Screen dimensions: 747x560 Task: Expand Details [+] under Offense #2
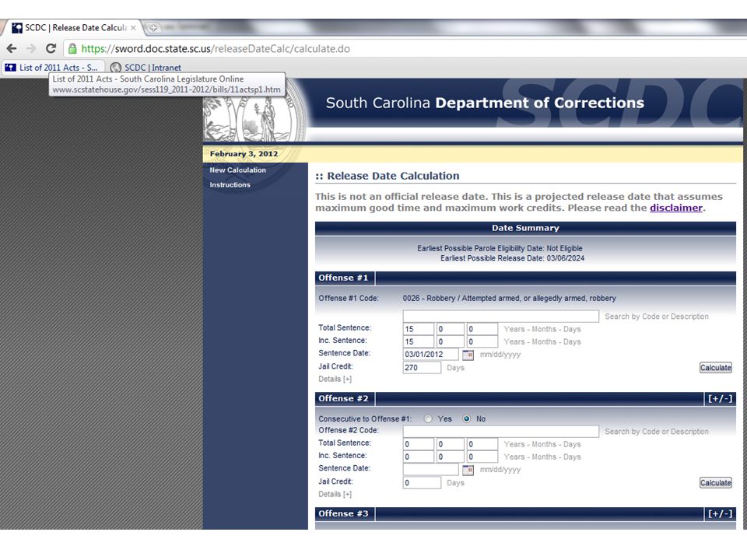click(x=335, y=495)
